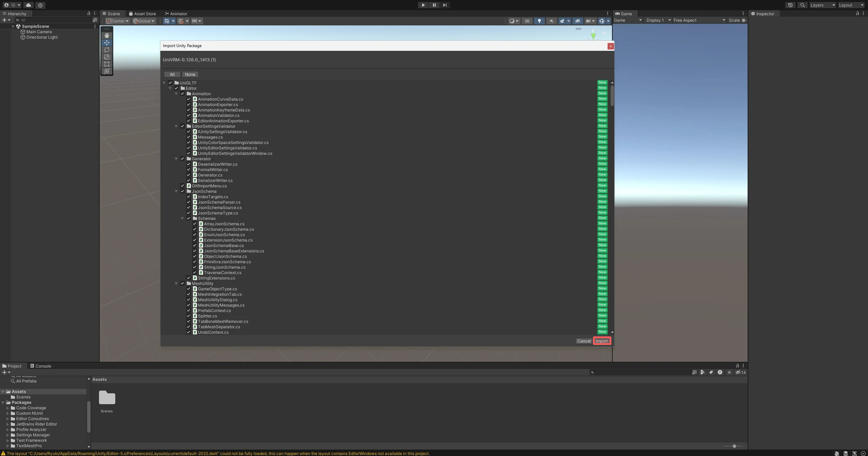Click the All selection button

pyautogui.click(x=172, y=75)
